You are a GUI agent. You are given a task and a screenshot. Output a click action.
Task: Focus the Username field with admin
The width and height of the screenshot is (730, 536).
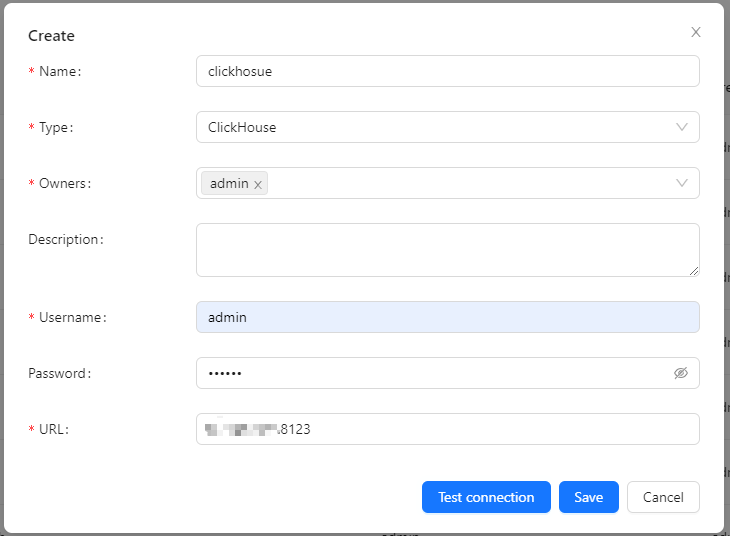click(447, 317)
